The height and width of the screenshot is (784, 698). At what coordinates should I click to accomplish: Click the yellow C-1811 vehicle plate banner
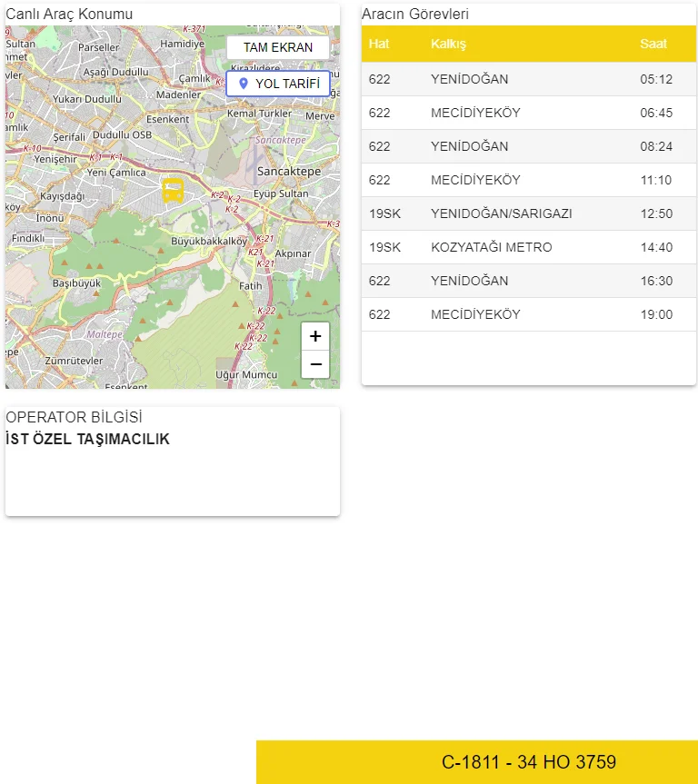(x=477, y=762)
